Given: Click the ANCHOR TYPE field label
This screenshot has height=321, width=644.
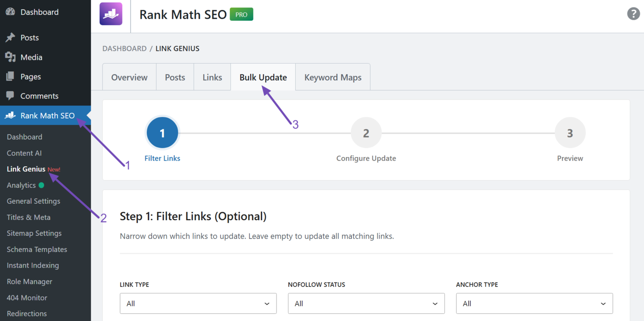Looking at the screenshot, I should click(x=477, y=285).
